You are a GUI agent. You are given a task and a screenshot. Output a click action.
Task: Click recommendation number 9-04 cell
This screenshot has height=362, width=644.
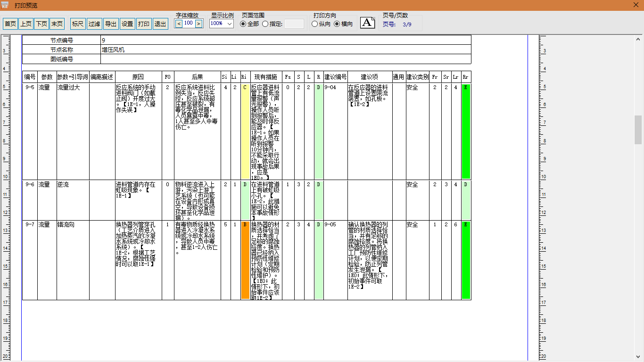pyautogui.click(x=336, y=131)
